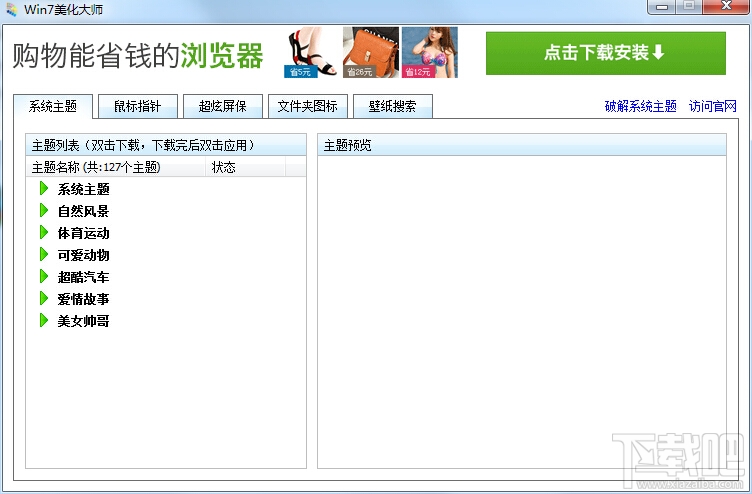Click the 购物能省钱的浏览器 banner text
This screenshot has height=494, width=752.
click(138, 55)
